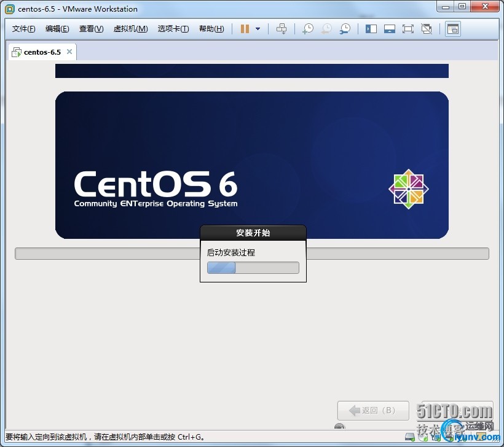Open the 选项卡(T) menu
This screenshot has width=504, height=447.
(x=173, y=29)
